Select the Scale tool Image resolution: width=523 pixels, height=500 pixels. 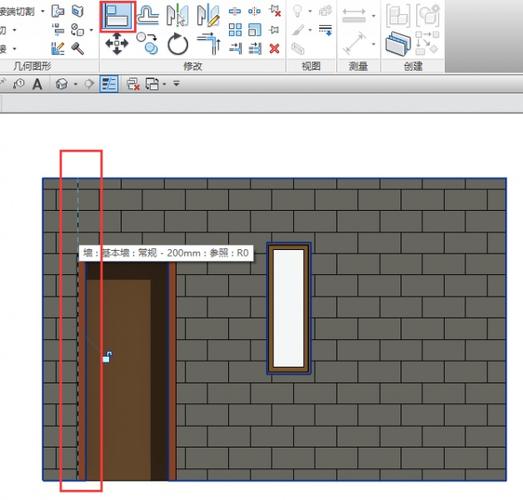(255, 30)
